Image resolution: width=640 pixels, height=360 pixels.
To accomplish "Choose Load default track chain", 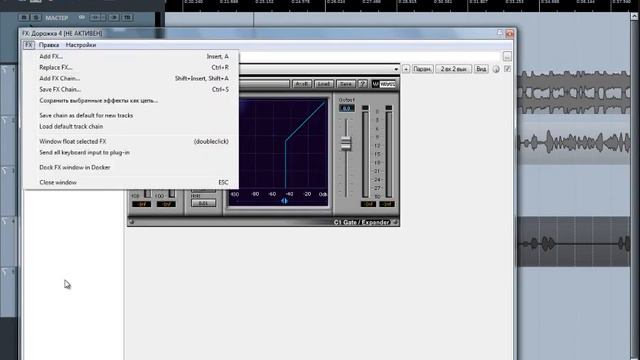I will point(131,127).
